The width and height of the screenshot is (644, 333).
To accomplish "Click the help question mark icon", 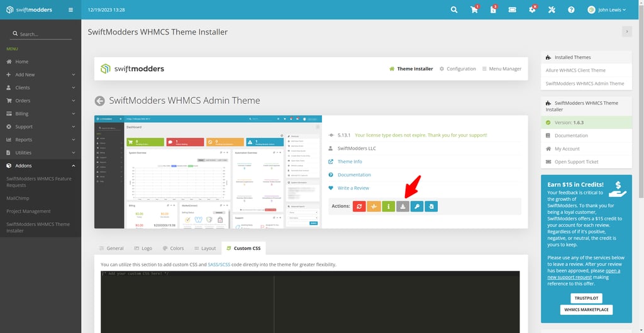I will (571, 10).
